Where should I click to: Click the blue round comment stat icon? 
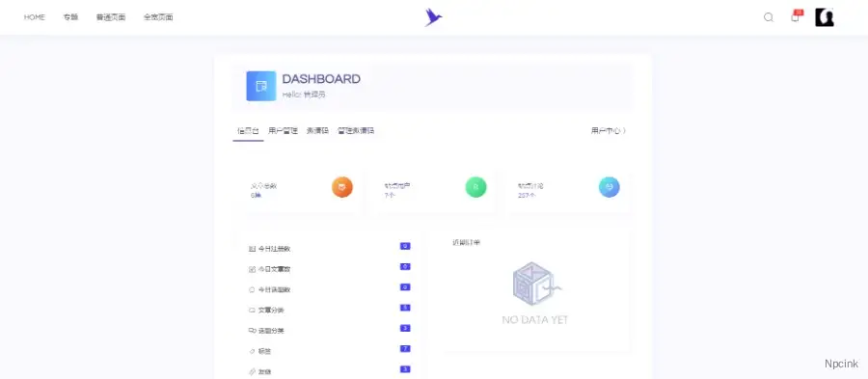pos(609,187)
